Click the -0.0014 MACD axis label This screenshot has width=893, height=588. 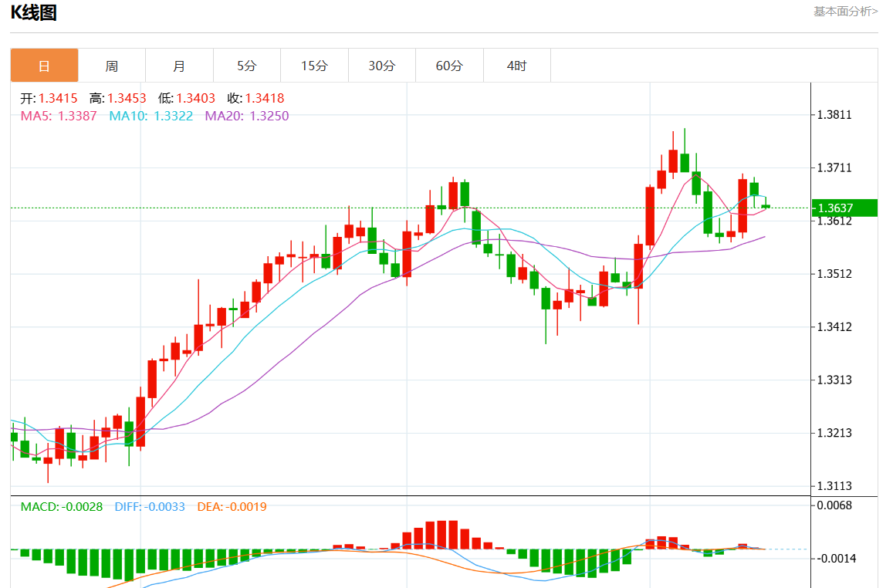[x=836, y=559]
